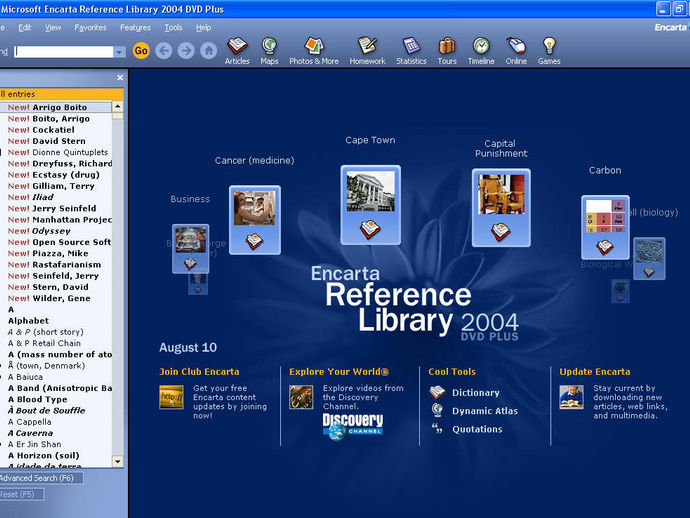Click the Dictionary book icon

[x=437, y=392]
